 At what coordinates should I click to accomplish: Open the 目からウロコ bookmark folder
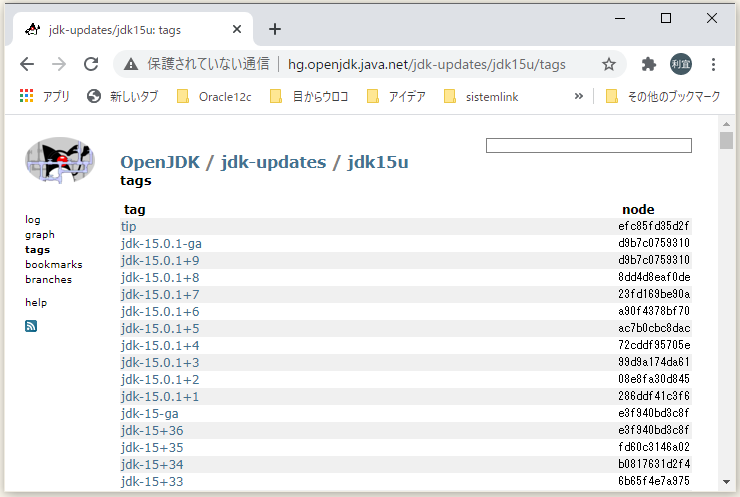[x=309, y=97]
